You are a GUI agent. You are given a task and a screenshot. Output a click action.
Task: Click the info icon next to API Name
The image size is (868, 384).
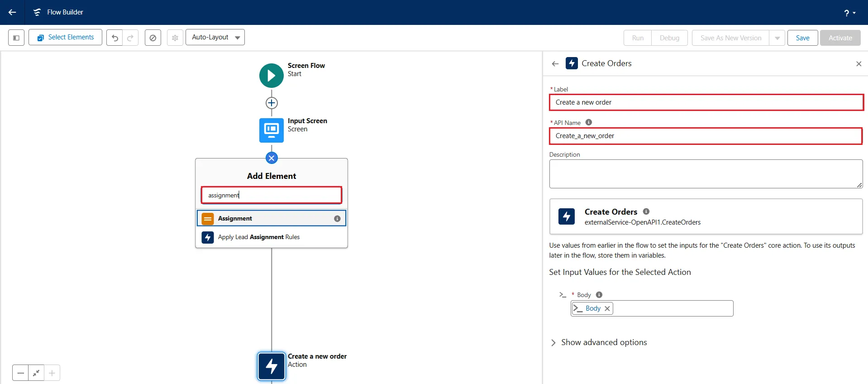[x=588, y=122]
